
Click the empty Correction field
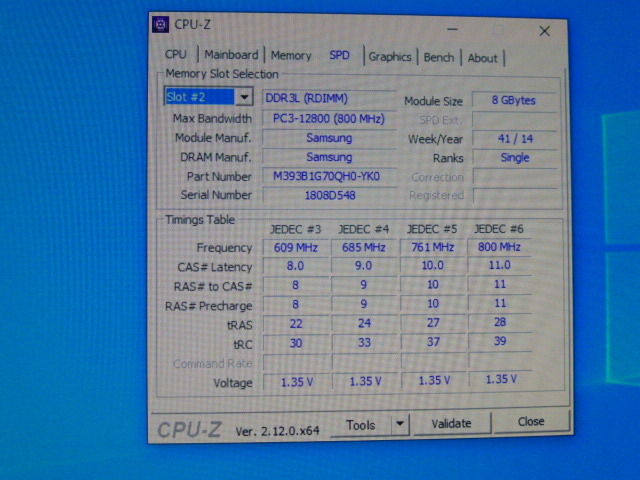tap(515, 177)
